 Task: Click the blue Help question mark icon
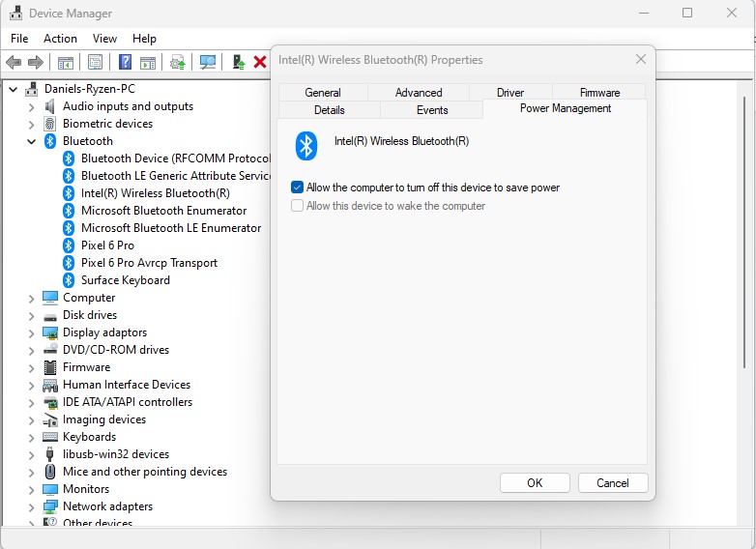(x=126, y=62)
